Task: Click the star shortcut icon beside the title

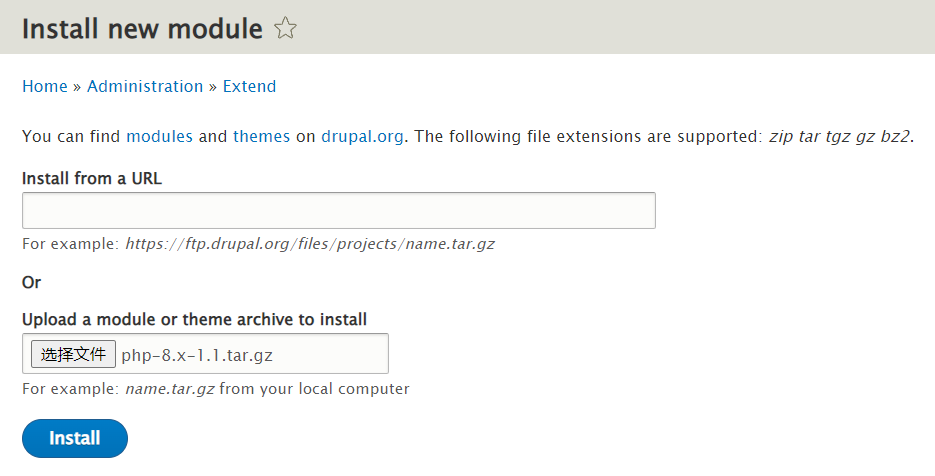Action: click(286, 29)
